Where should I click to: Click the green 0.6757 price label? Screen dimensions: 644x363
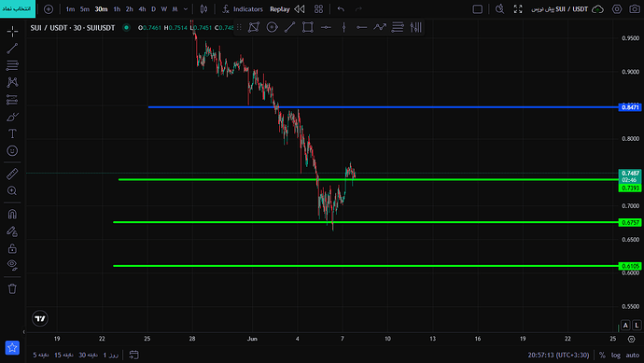[630, 223]
